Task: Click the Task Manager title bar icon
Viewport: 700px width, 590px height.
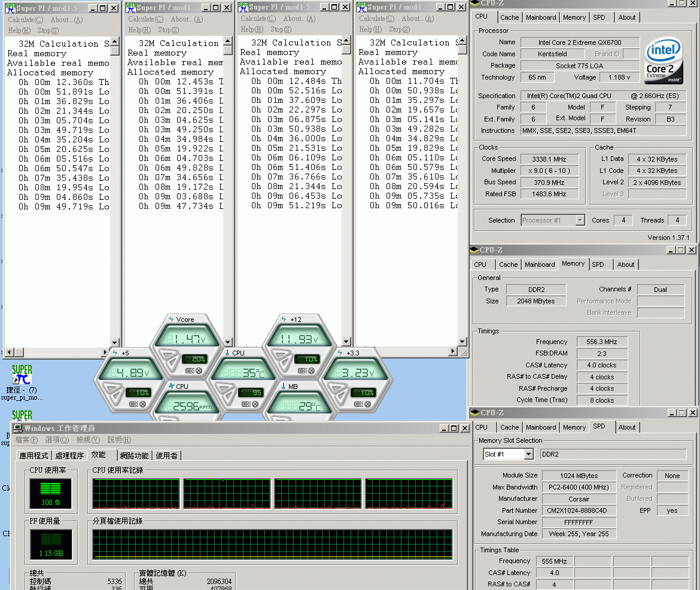Action: pos(18,428)
